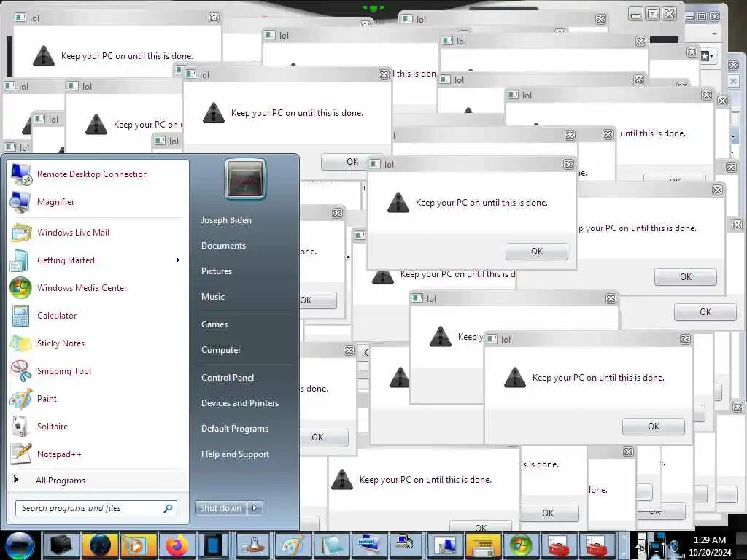Click the Start orb on the taskbar

(19, 545)
